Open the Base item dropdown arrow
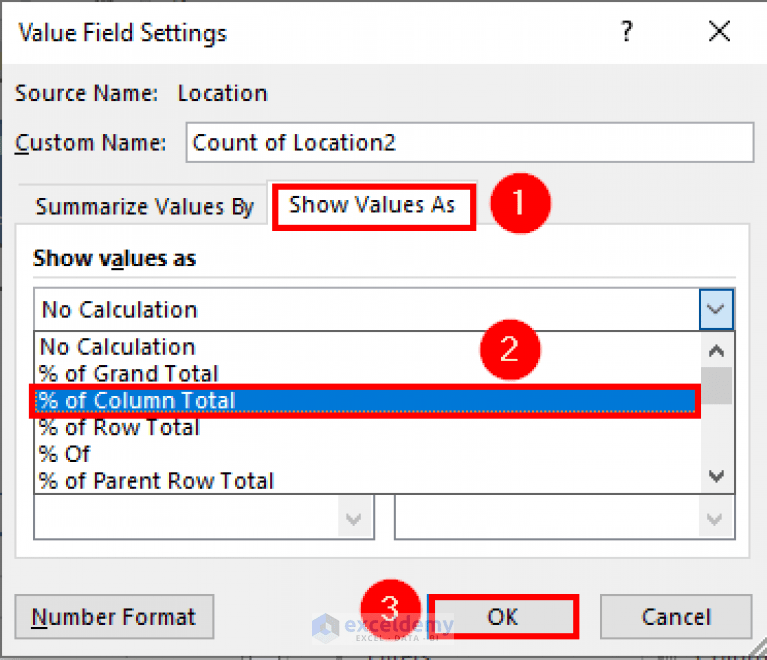The width and height of the screenshot is (767, 660). point(715,518)
